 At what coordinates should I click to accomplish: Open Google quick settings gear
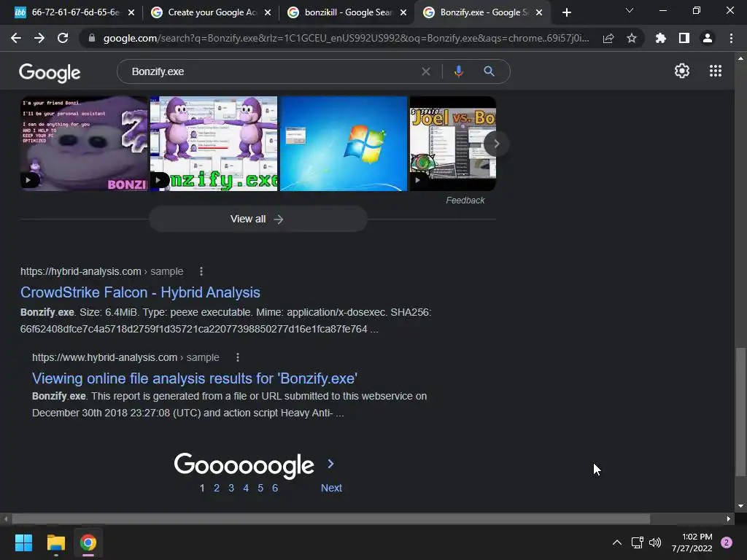click(682, 71)
